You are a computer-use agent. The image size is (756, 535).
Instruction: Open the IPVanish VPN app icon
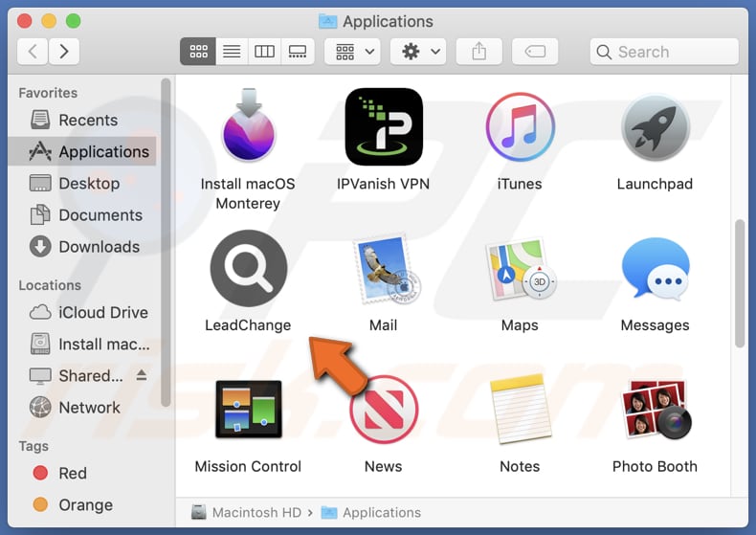[x=384, y=126]
